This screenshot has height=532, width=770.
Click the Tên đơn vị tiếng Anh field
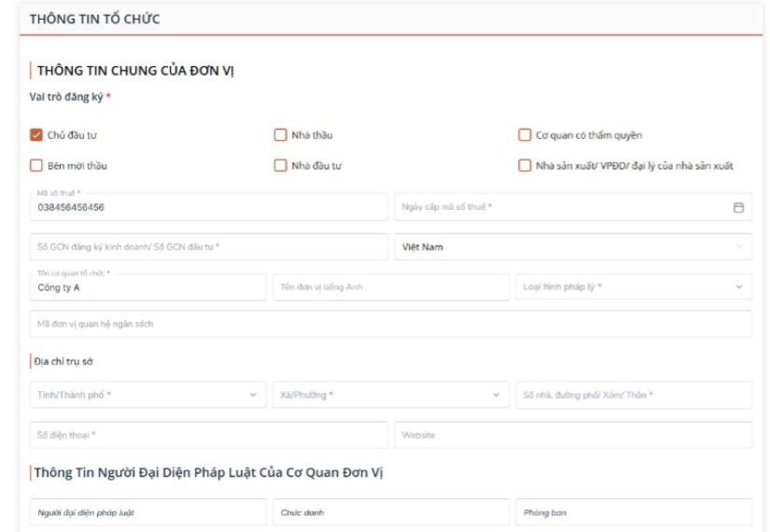click(x=391, y=287)
